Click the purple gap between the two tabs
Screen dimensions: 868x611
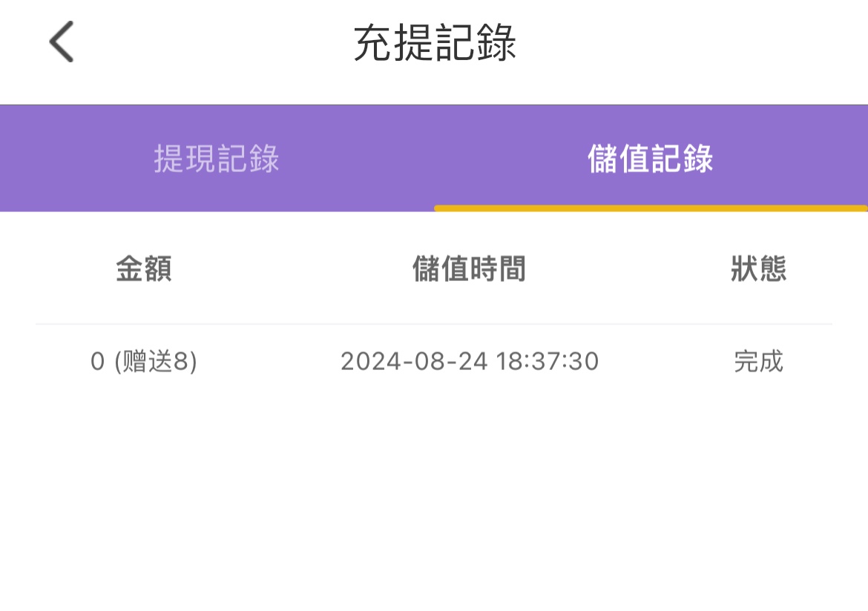point(434,159)
